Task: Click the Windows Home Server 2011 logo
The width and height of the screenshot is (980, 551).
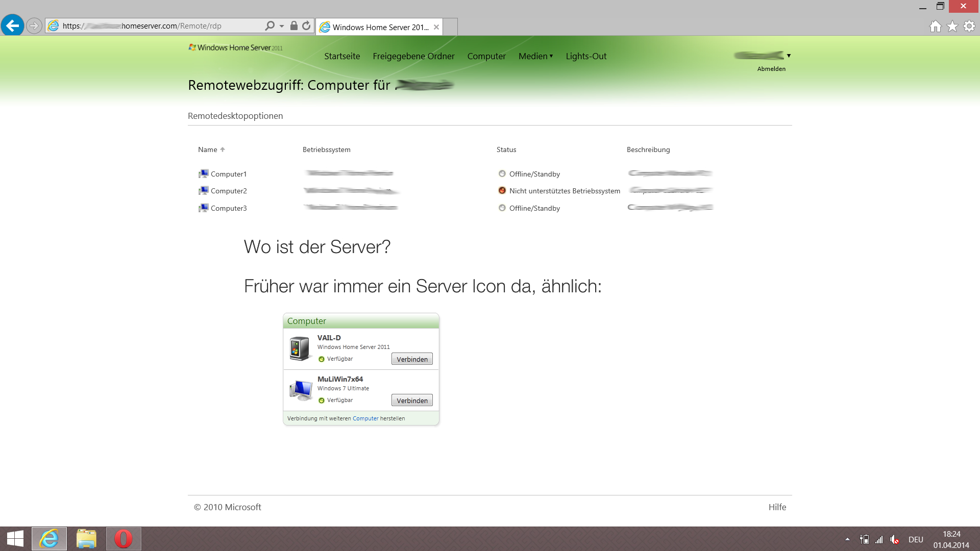Action: (x=235, y=47)
